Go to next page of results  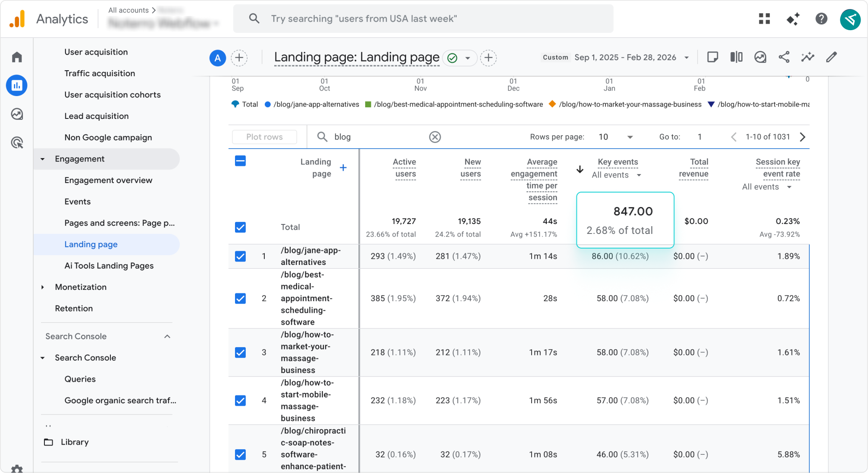click(x=802, y=137)
